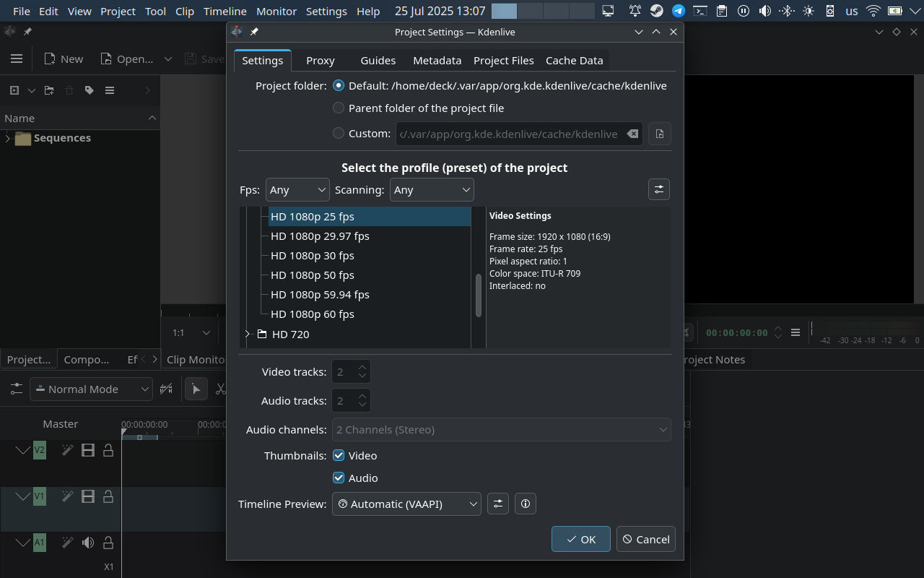
Task: Click the profile list vertical scrollbar
Action: [478, 295]
